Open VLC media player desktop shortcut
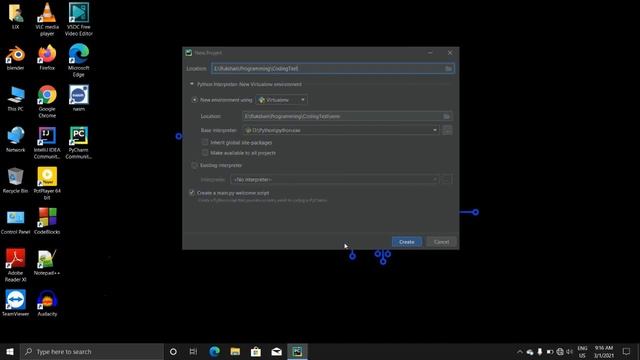The width and height of the screenshot is (640, 360). click(x=47, y=19)
